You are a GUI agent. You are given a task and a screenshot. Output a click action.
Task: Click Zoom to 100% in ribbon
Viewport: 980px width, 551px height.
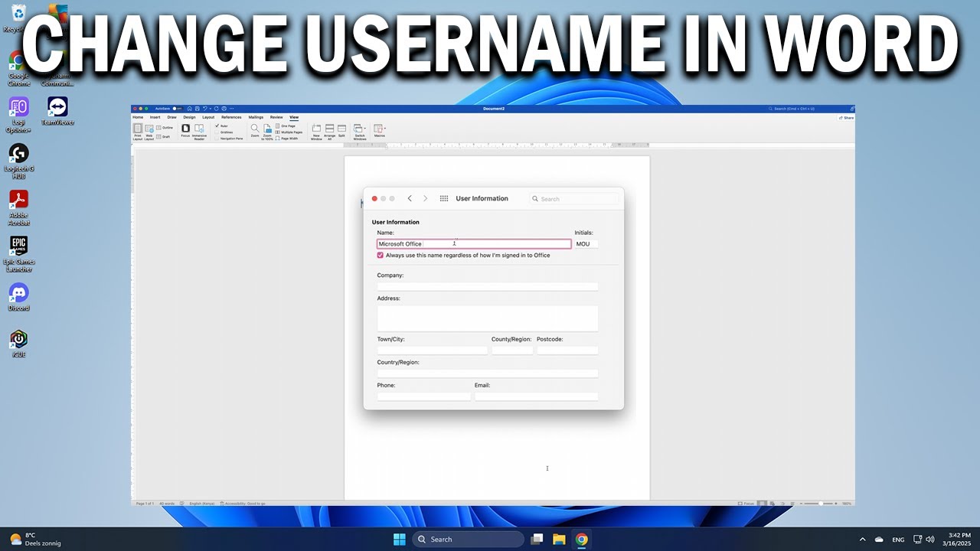(x=267, y=132)
